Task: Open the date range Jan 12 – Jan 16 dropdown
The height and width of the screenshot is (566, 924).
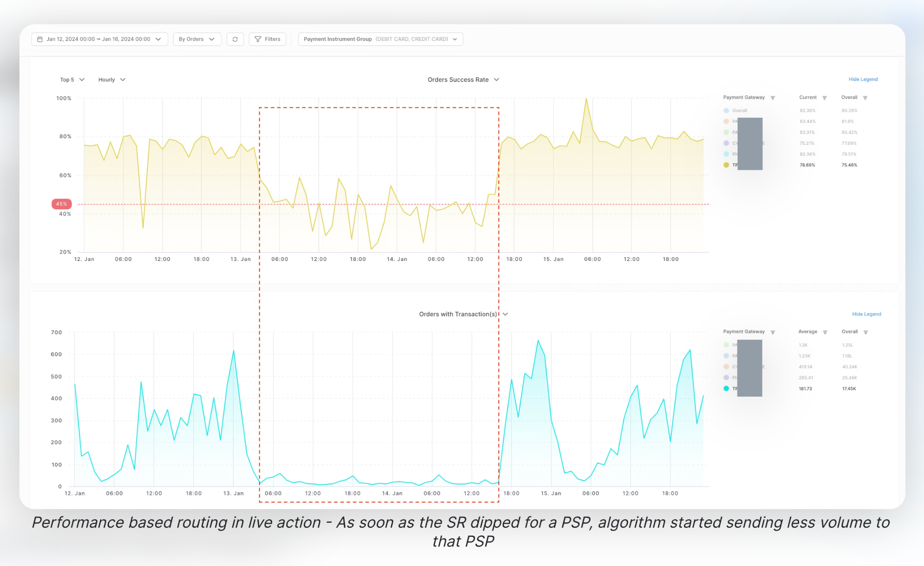Action: coord(99,39)
